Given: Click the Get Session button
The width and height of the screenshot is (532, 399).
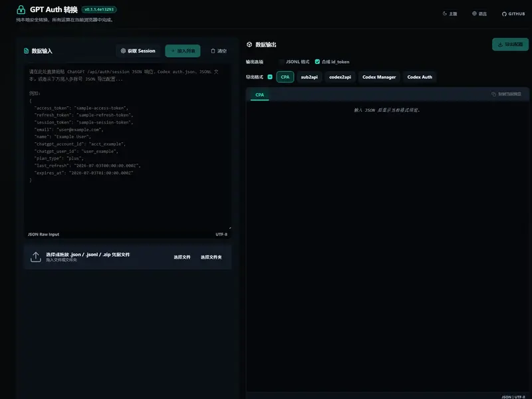Looking at the screenshot, I should (138, 51).
